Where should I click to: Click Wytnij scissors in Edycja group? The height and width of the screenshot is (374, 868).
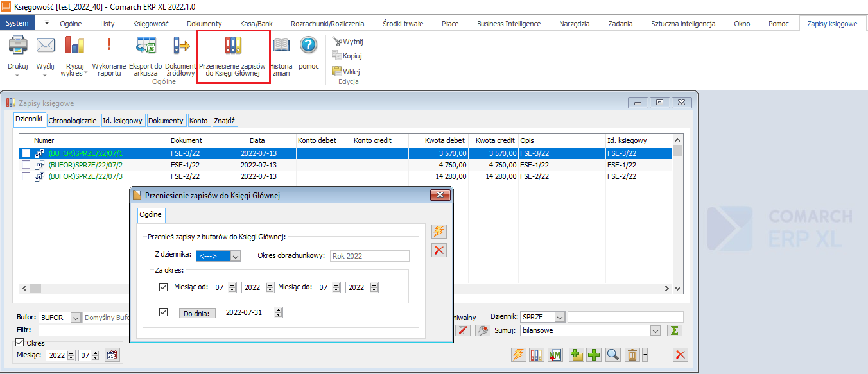tap(347, 41)
